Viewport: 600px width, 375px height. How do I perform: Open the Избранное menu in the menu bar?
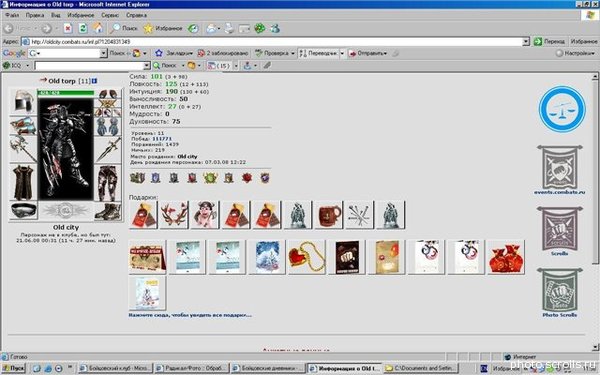[81, 15]
